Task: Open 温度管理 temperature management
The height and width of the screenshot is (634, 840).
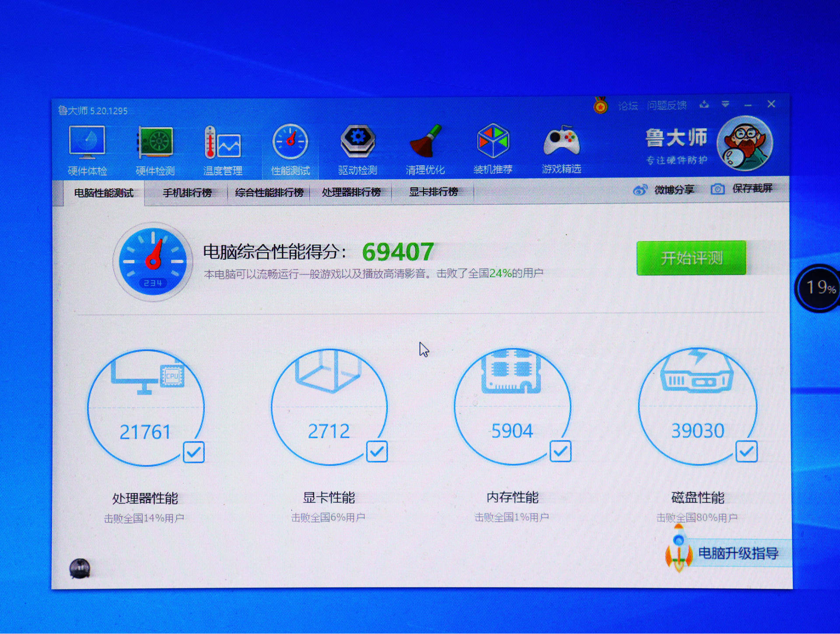Action: coord(223,150)
